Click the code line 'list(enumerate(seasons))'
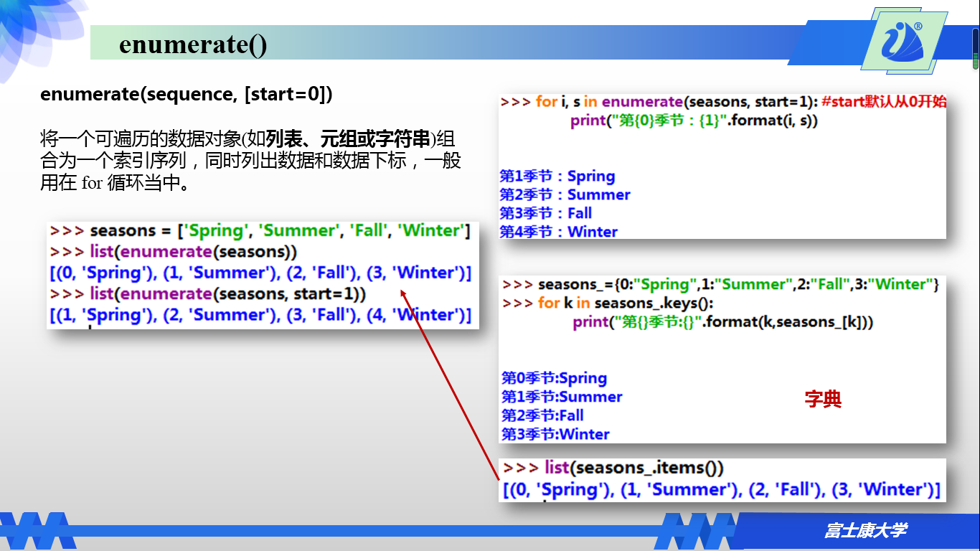The image size is (980, 551). (x=194, y=252)
